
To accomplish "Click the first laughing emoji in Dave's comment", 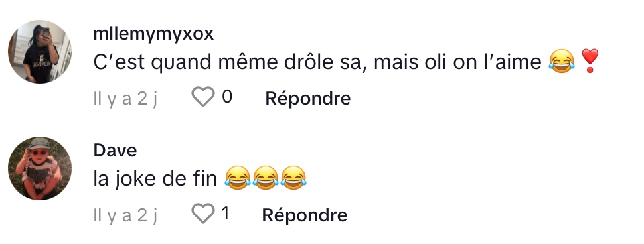I will (x=238, y=178).
